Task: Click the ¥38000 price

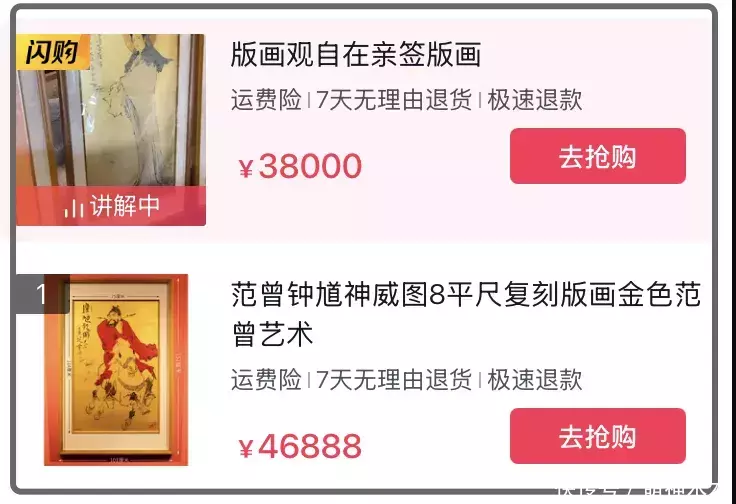Action: pos(300,166)
